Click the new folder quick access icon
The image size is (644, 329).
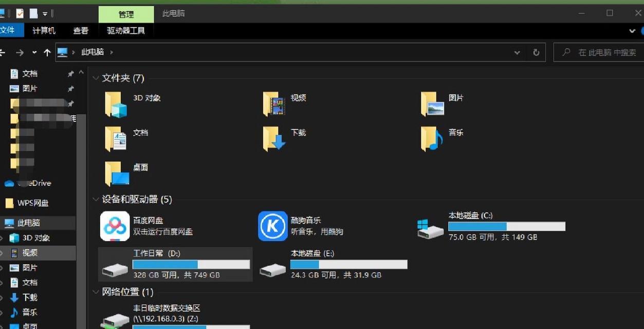[33, 13]
